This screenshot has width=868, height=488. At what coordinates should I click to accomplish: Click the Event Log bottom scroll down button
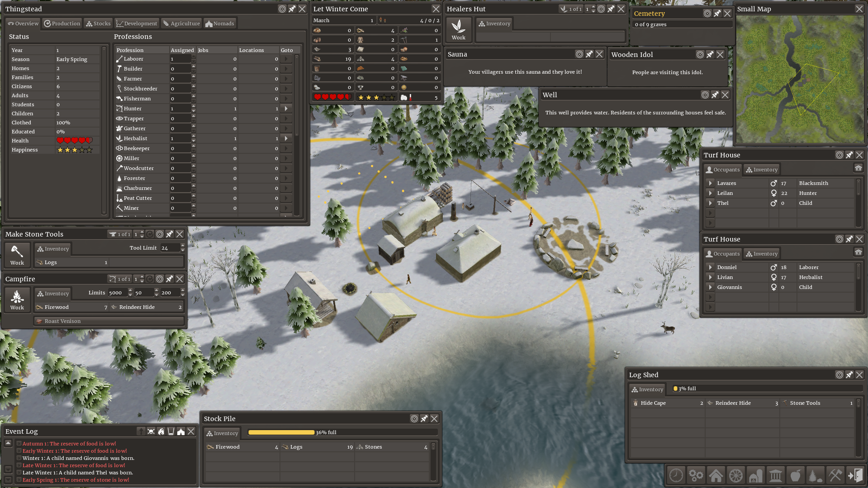coord(8,480)
